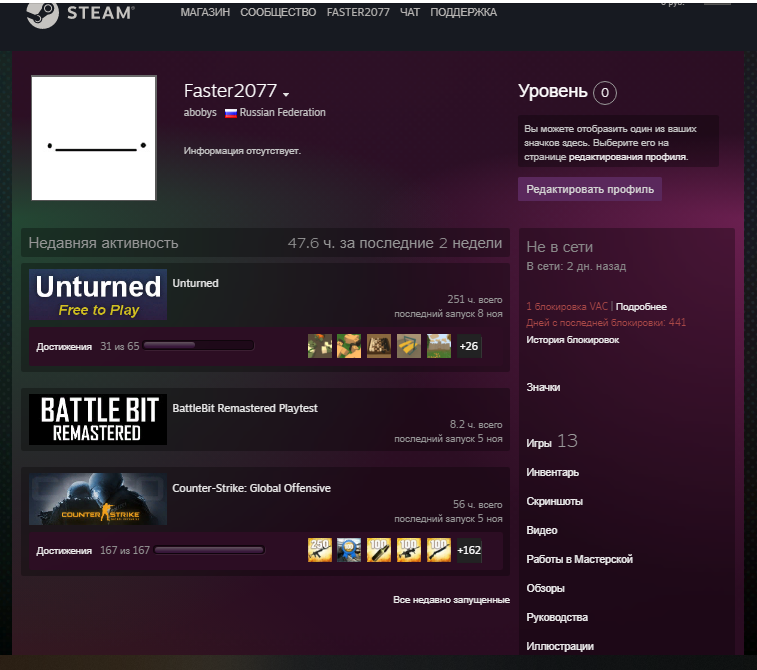Open Counter-Strike: Global Offensive title link
The image size is (757, 670).
[252, 488]
